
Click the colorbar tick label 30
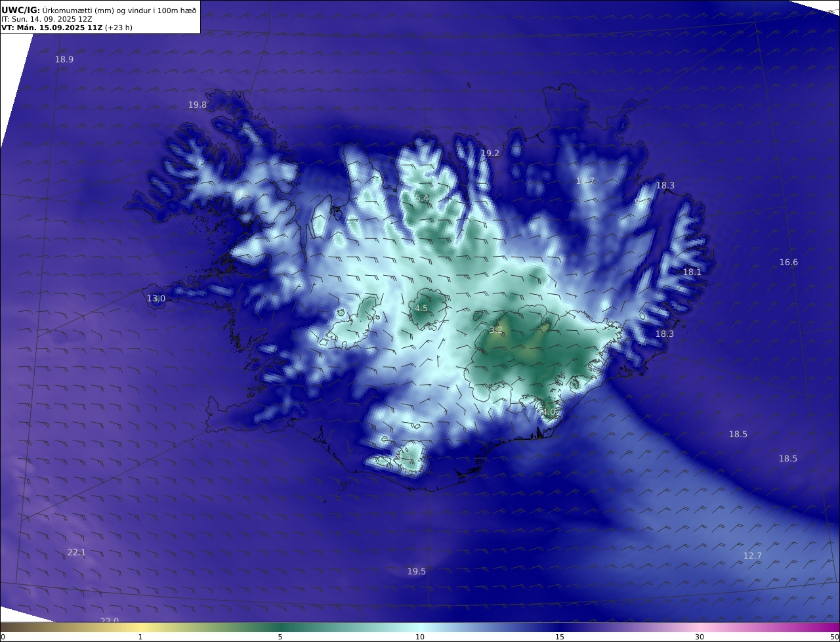(700, 637)
